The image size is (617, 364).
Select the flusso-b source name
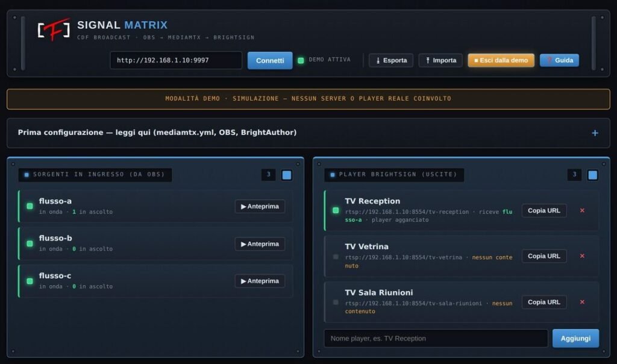coord(55,238)
